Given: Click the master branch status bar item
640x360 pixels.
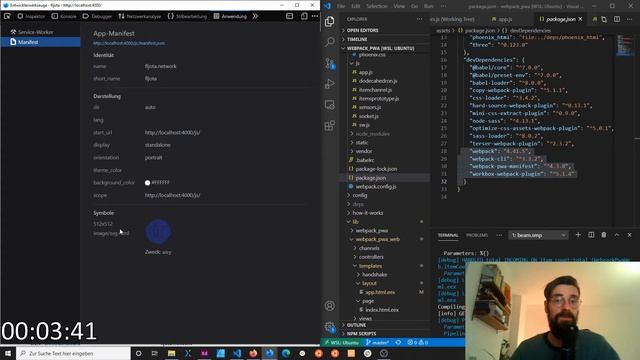Looking at the screenshot, I should point(378,342).
